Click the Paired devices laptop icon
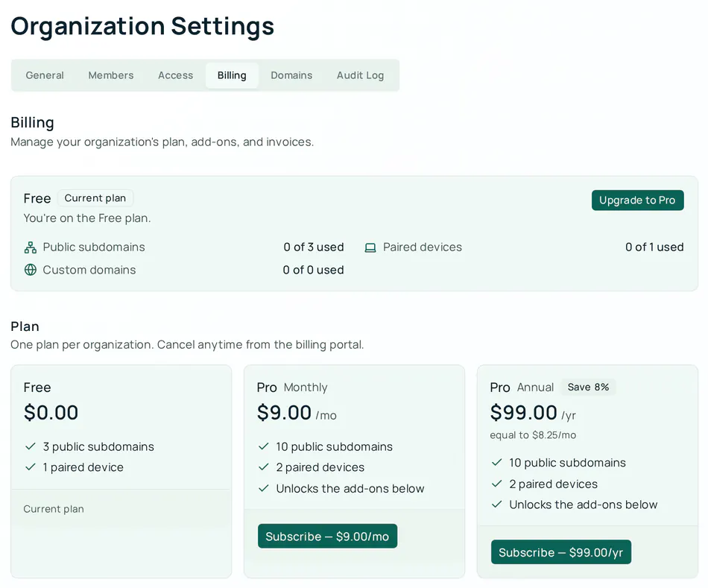The width and height of the screenshot is (708, 588). (x=370, y=247)
